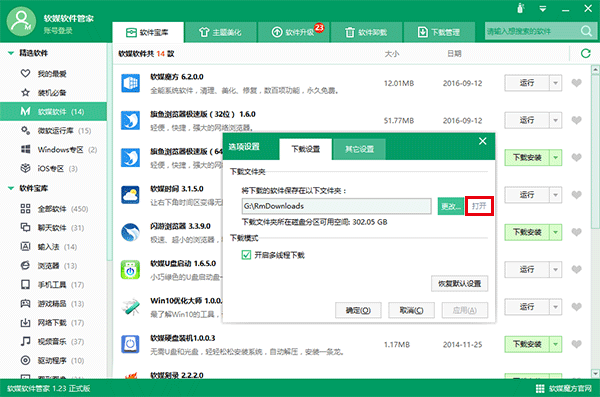This screenshot has height=397, width=600.
Task: Open the title bar dropdown menu icon
Action: (x=543, y=8)
